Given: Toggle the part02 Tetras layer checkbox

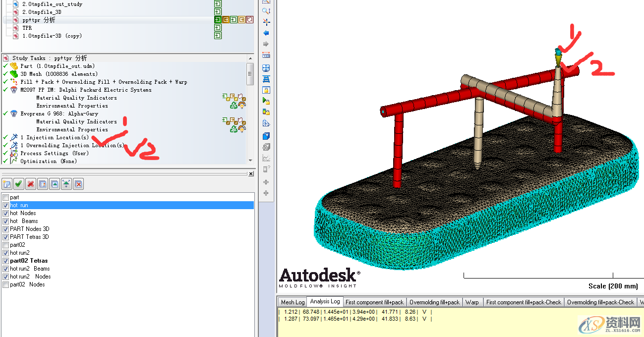Looking at the screenshot, I should 6,261.
